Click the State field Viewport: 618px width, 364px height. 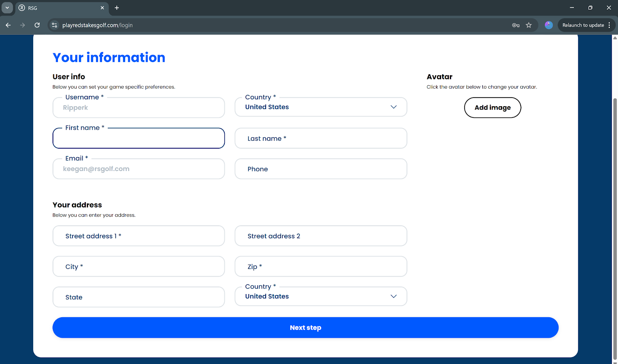click(139, 297)
